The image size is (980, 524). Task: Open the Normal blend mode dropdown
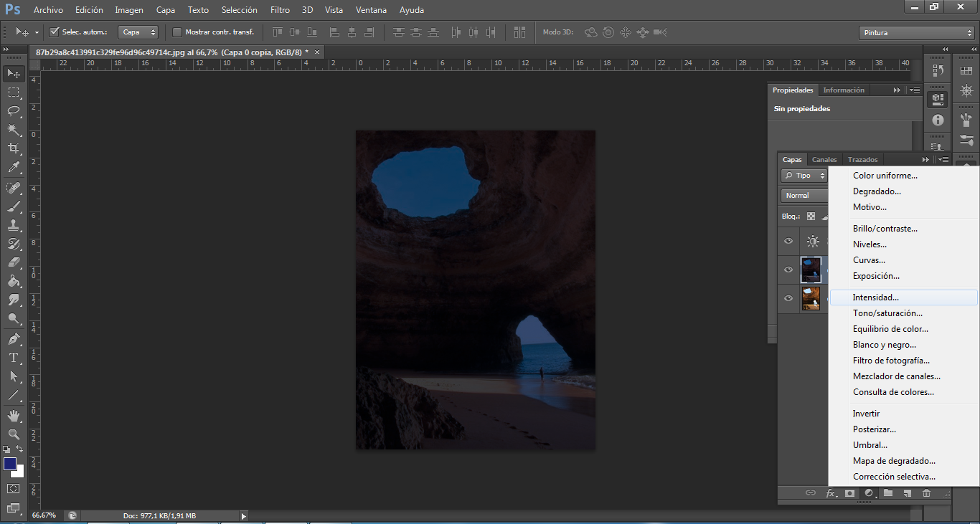[x=804, y=196]
